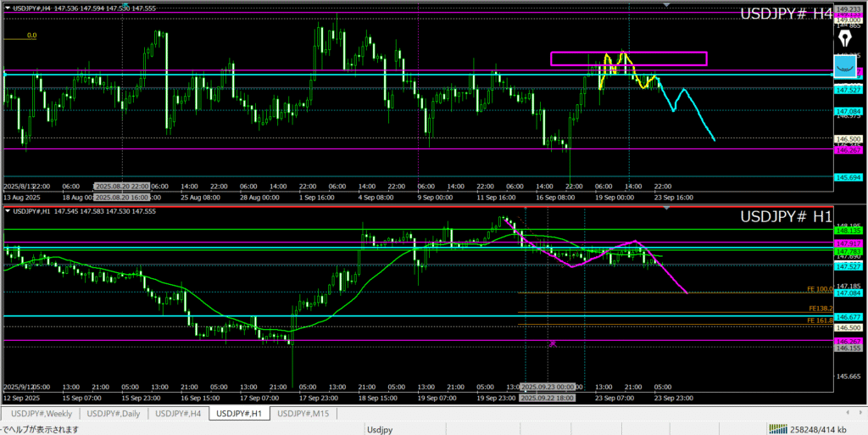This screenshot has width=868, height=435.
Task: Switch to the USDJPY#,Weekly tab
Action: coord(43,414)
